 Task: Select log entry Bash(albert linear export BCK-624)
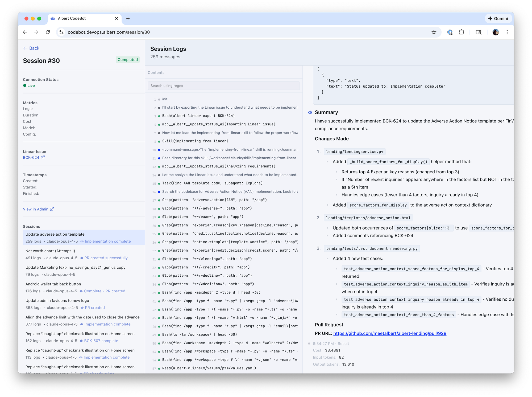[x=198, y=116]
